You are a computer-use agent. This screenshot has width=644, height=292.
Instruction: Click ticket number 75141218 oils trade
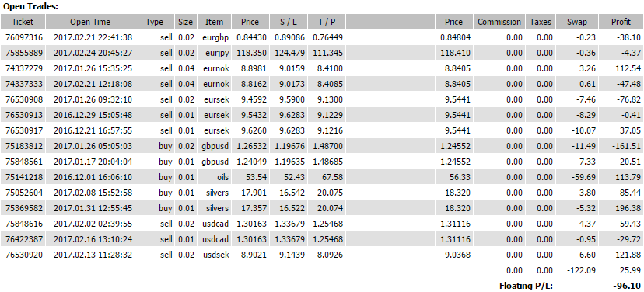[24, 177]
